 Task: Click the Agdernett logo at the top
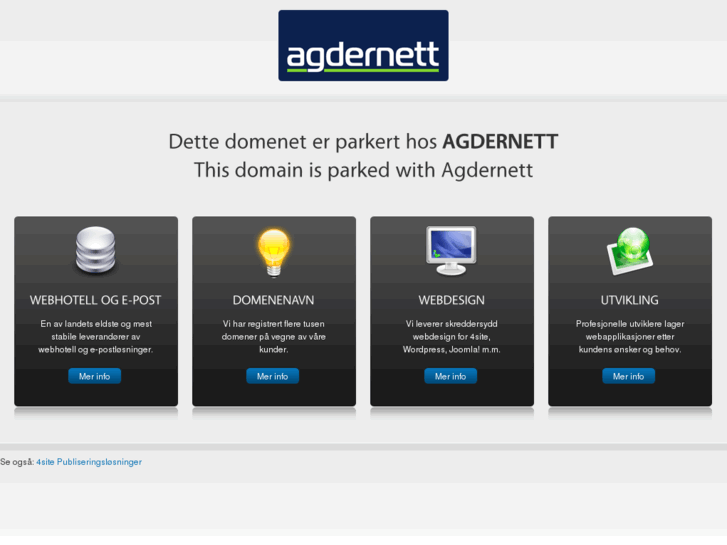pos(363,45)
